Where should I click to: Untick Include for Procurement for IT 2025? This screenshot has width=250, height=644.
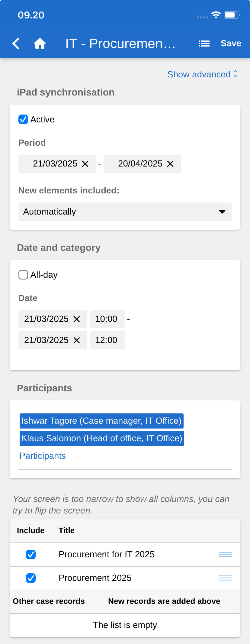[x=31, y=554]
